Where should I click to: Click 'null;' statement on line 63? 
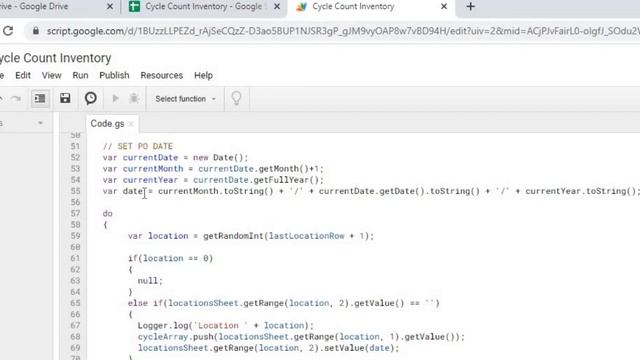coord(150,281)
